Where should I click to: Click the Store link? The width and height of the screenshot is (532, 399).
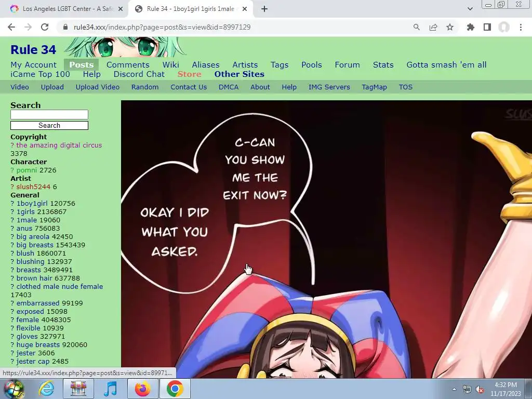[189, 74]
